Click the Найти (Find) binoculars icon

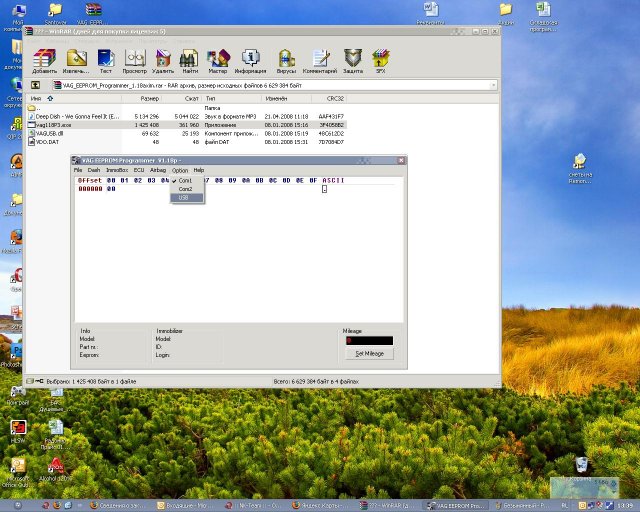pyautogui.click(x=189, y=61)
